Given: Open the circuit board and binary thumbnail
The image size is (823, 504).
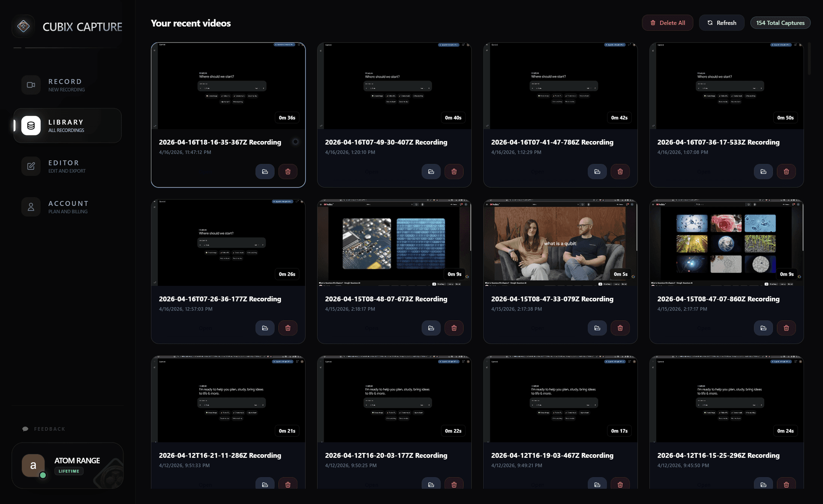Looking at the screenshot, I should click(x=394, y=243).
